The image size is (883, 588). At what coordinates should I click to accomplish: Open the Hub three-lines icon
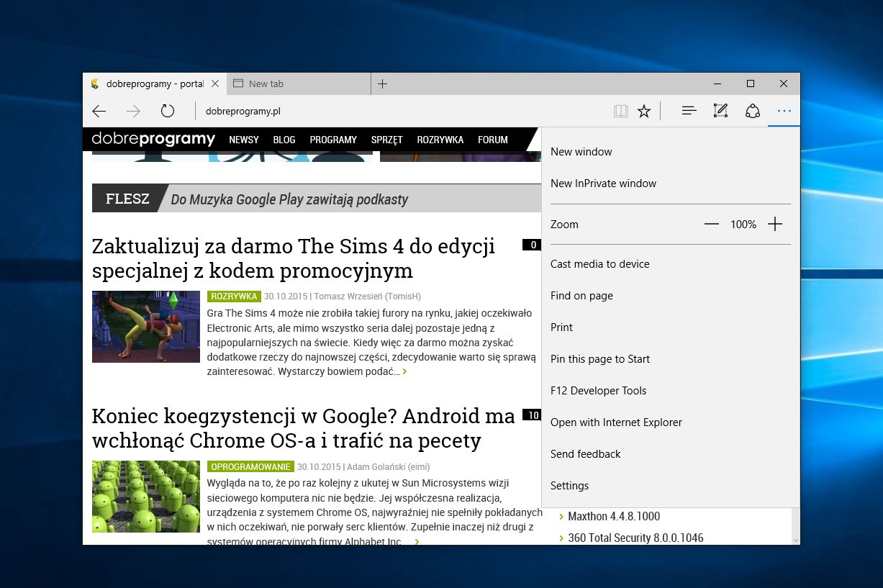[689, 111]
